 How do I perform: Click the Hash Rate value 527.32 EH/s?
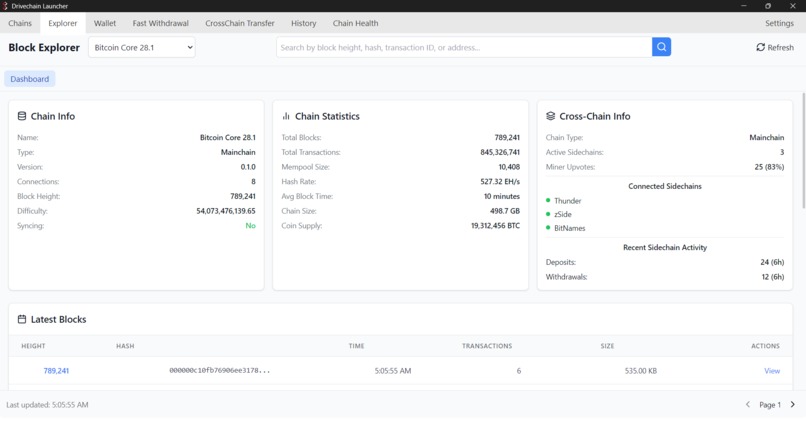pos(500,181)
